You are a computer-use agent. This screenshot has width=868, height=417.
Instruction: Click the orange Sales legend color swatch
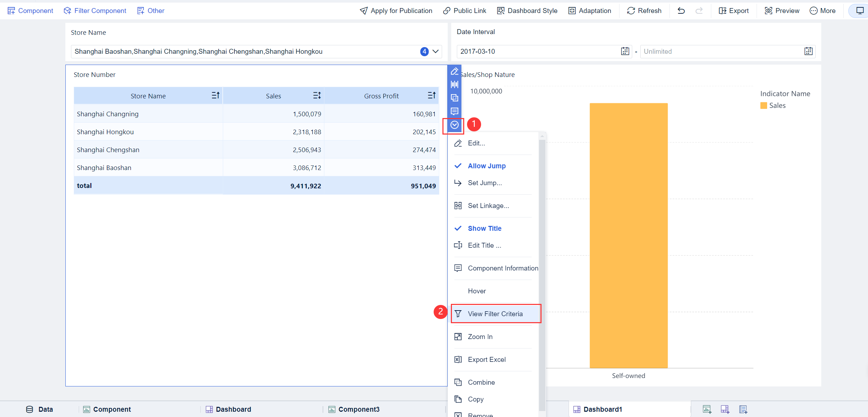763,105
